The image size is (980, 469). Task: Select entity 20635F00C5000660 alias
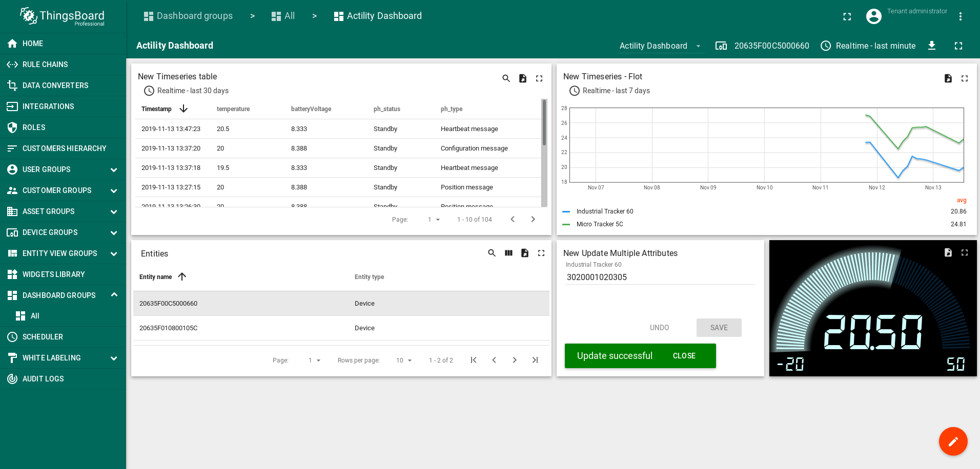tap(762, 46)
